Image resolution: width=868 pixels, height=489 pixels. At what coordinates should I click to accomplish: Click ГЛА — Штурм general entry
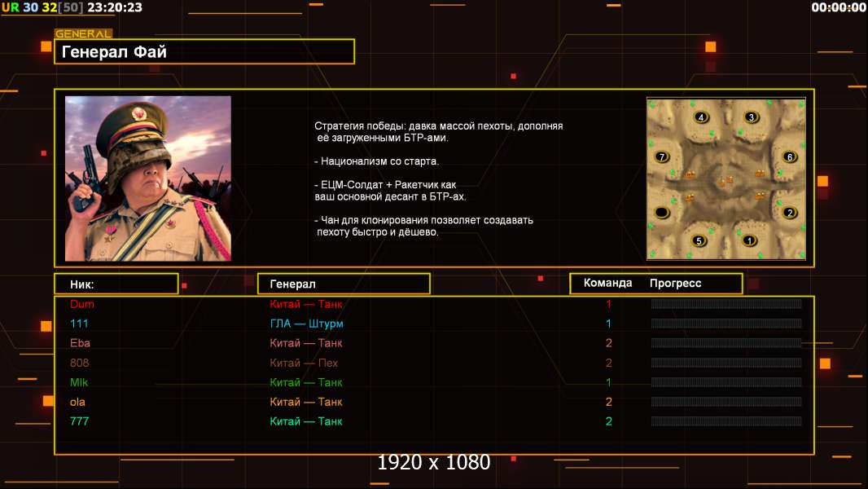point(306,324)
